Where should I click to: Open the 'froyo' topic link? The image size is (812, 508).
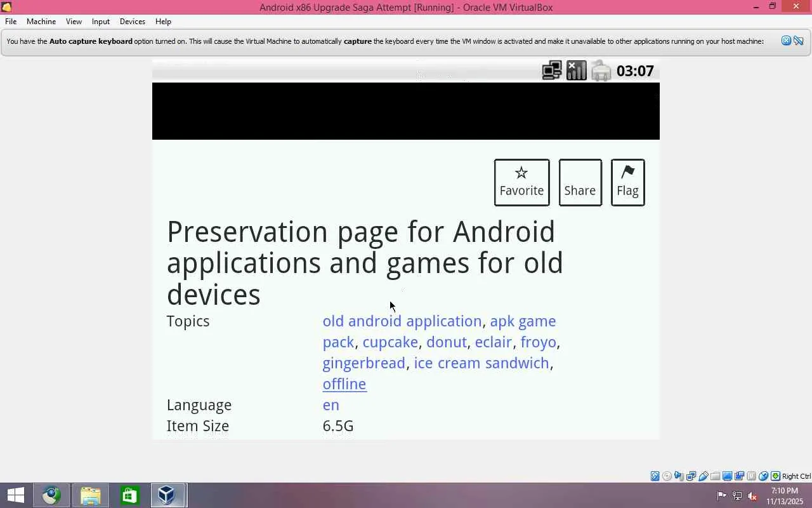click(x=538, y=342)
